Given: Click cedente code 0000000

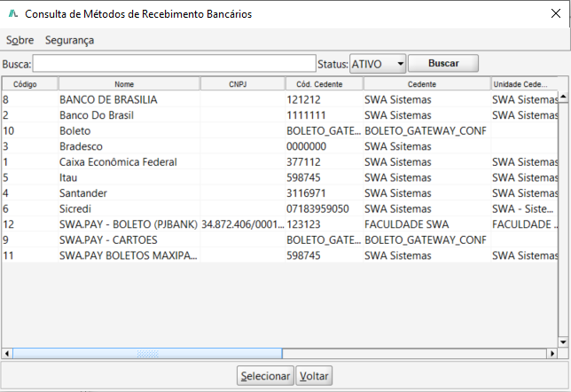Looking at the screenshot, I should (306, 146).
